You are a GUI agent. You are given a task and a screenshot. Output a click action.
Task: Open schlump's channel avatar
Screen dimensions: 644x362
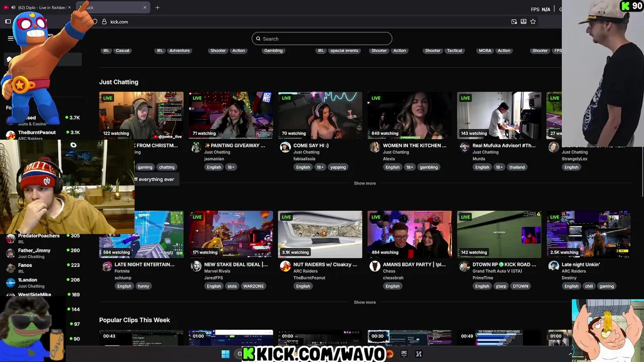107,266
